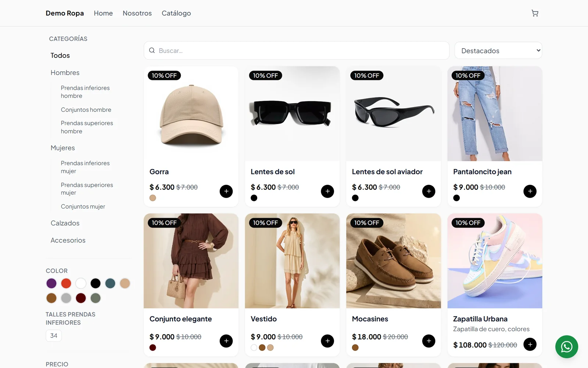Open the Destacados sort dropdown
This screenshot has height=368, width=588.
click(x=498, y=50)
